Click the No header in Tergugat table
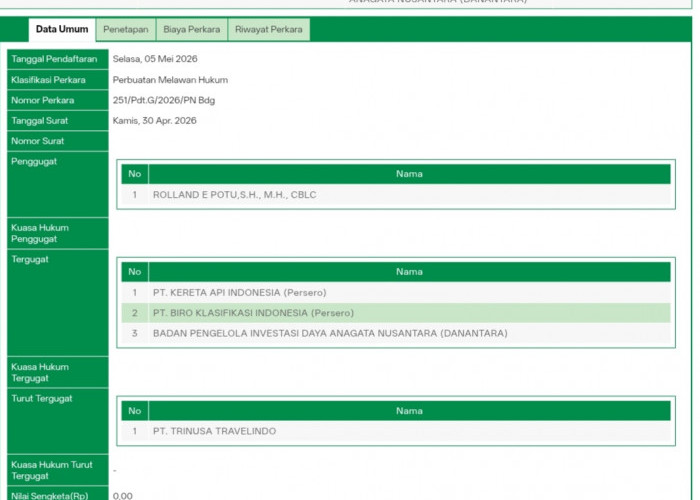Viewport: 700px width, 500px height. coord(135,272)
